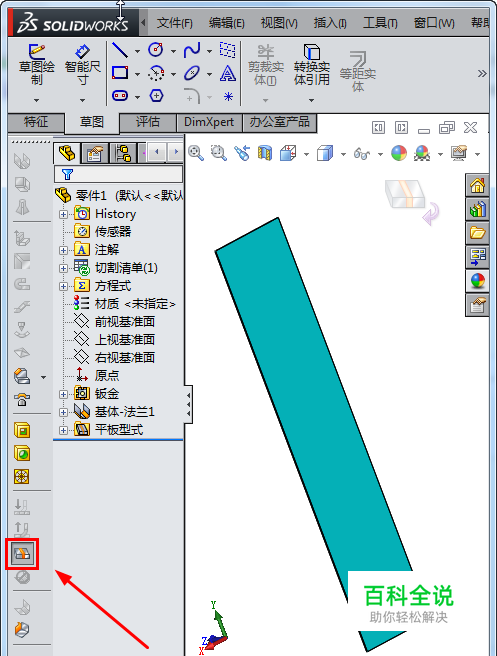
Task: Switch to the DimXpert tab
Action: pyautogui.click(x=209, y=122)
